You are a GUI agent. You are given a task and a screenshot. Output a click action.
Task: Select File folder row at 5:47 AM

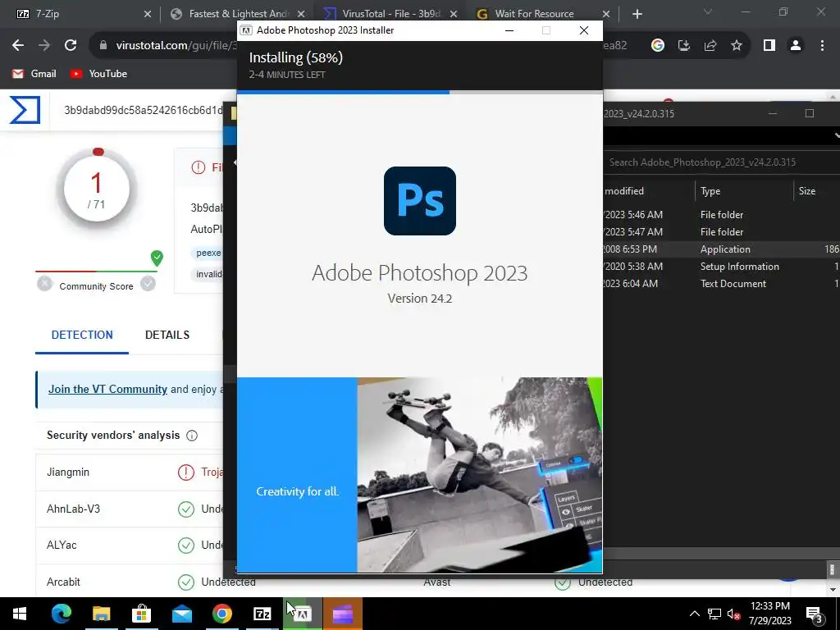click(721, 232)
